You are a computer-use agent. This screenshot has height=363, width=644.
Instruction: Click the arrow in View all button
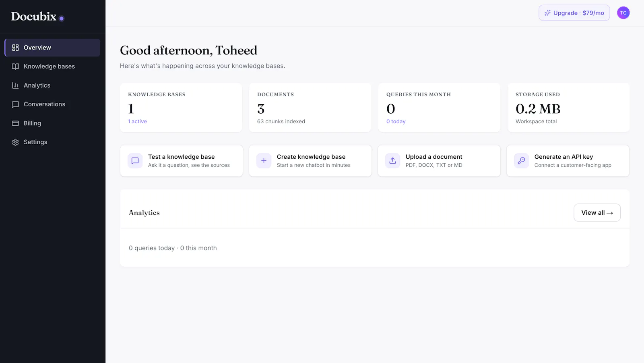pos(610,213)
